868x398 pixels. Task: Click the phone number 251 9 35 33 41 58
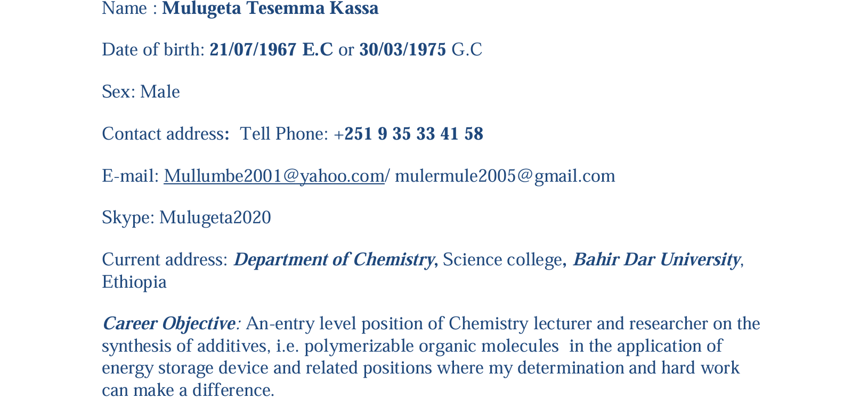click(x=413, y=134)
